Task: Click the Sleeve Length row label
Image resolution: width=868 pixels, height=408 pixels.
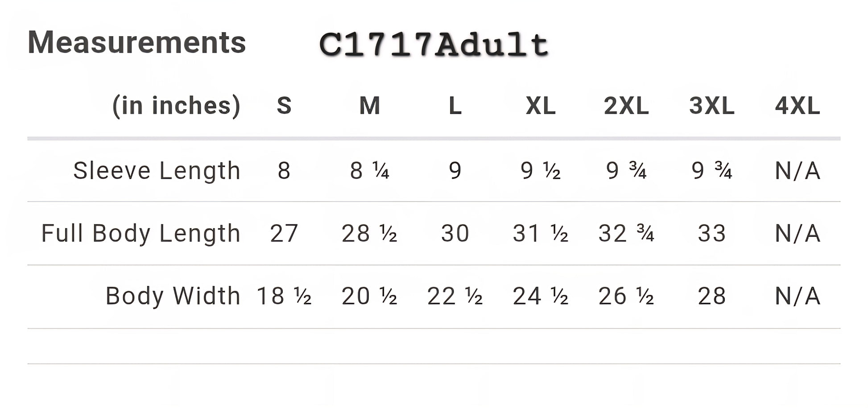Action: click(x=157, y=171)
